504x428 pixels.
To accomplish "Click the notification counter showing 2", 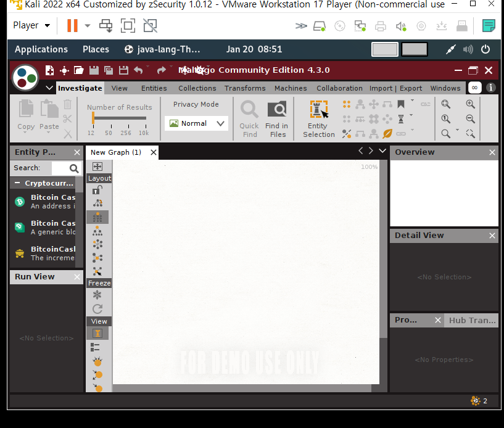I will tap(479, 401).
